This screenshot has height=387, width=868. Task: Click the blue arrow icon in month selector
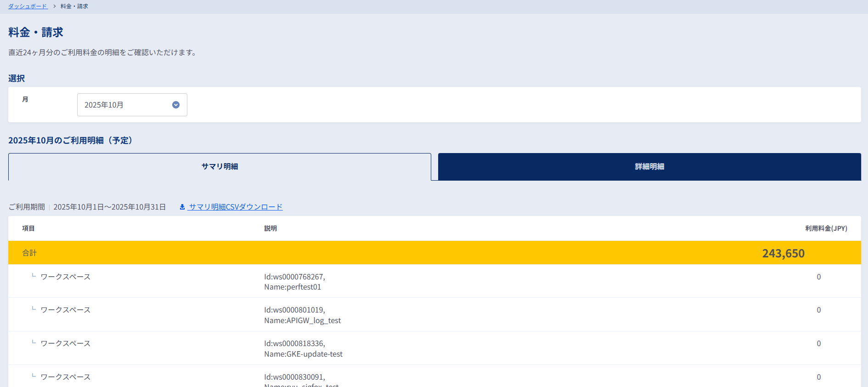point(176,105)
